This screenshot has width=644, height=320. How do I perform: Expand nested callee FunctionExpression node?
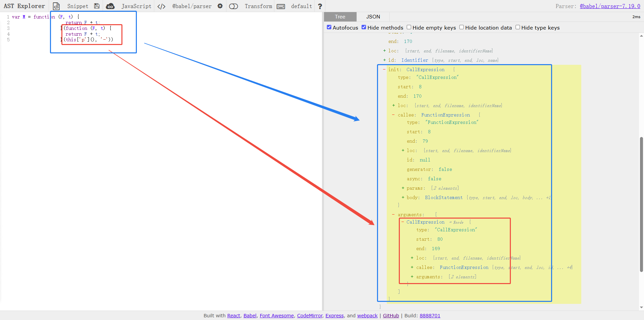point(412,267)
